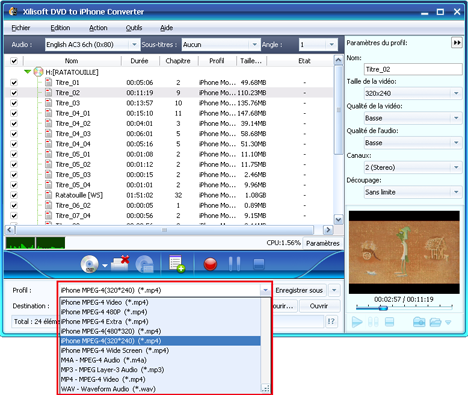Click the Enregistrer sous button
This screenshot has width=468, height=395.
pos(299,290)
